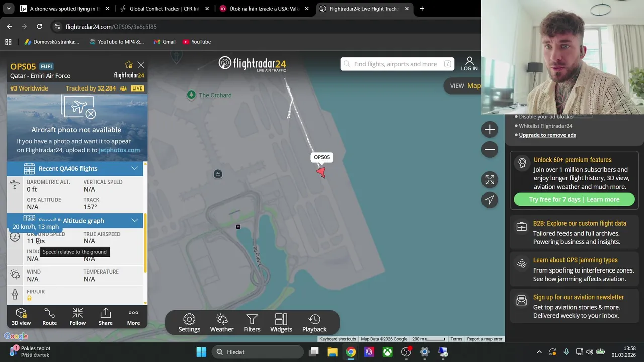The width and height of the screenshot is (644, 362).
Task: Open the browser tab list dropdown
Action: [x=8, y=9]
